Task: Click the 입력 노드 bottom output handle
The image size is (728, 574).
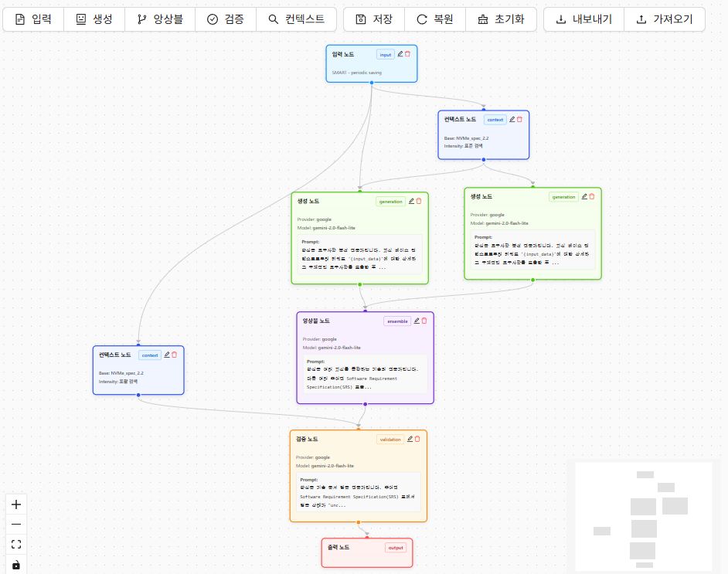Action: click(372, 83)
